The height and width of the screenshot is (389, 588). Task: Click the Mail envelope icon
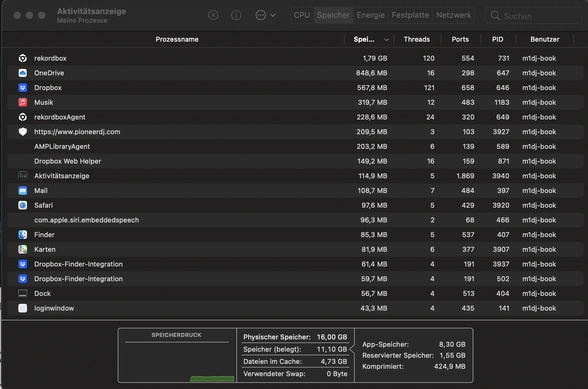click(x=23, y=191)
